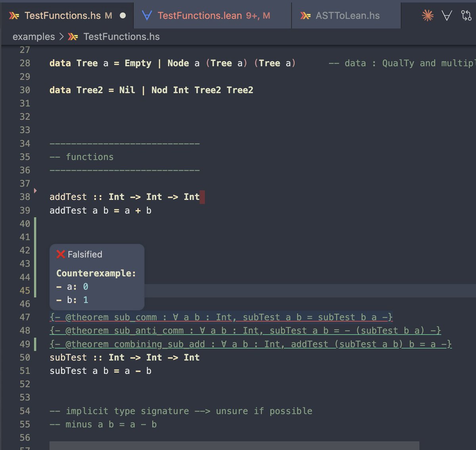This screenshot has width=476, height=450.
Task: Open the TestFunctions.lean tab
Action: pos(213,15)
